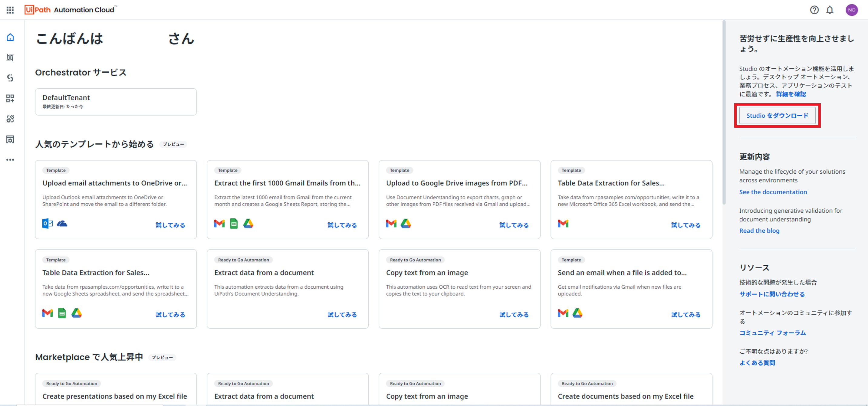Open the notifications bell

pos(830,10)
